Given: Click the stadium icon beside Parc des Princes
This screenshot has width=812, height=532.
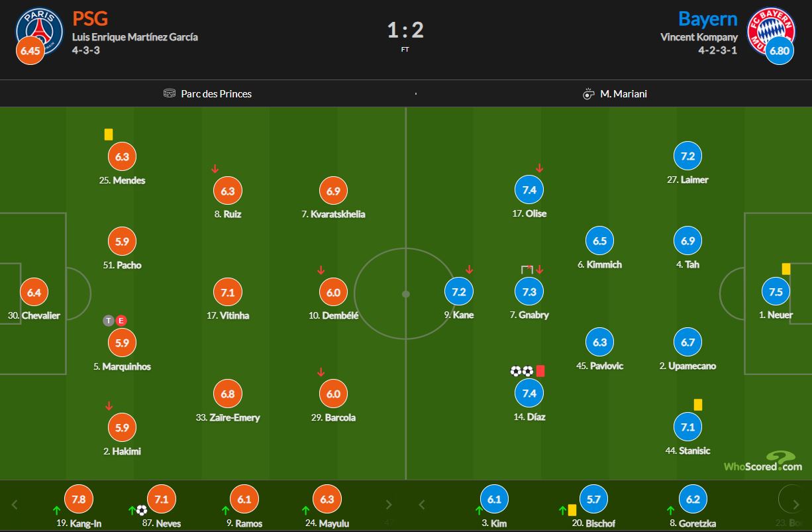Looking at the screenshot, I should tap(170, 93).
